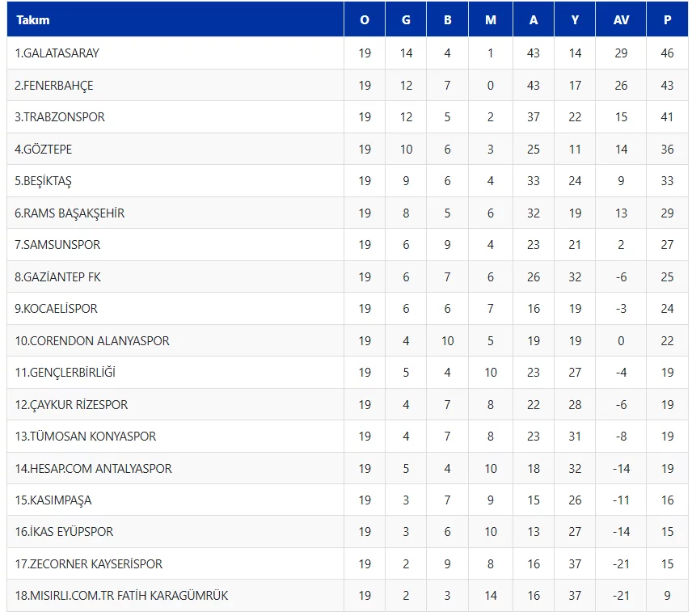Click the Takım column header
Screen dimensions: 692x616
tap(33, 20)
